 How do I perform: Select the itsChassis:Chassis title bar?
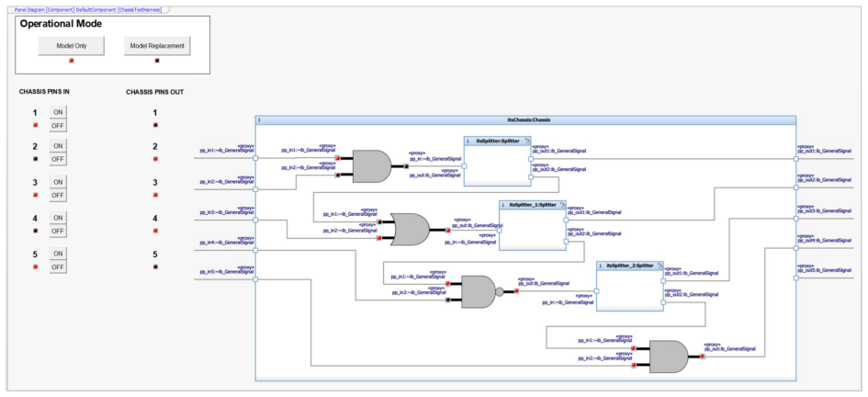coord(525,119)
